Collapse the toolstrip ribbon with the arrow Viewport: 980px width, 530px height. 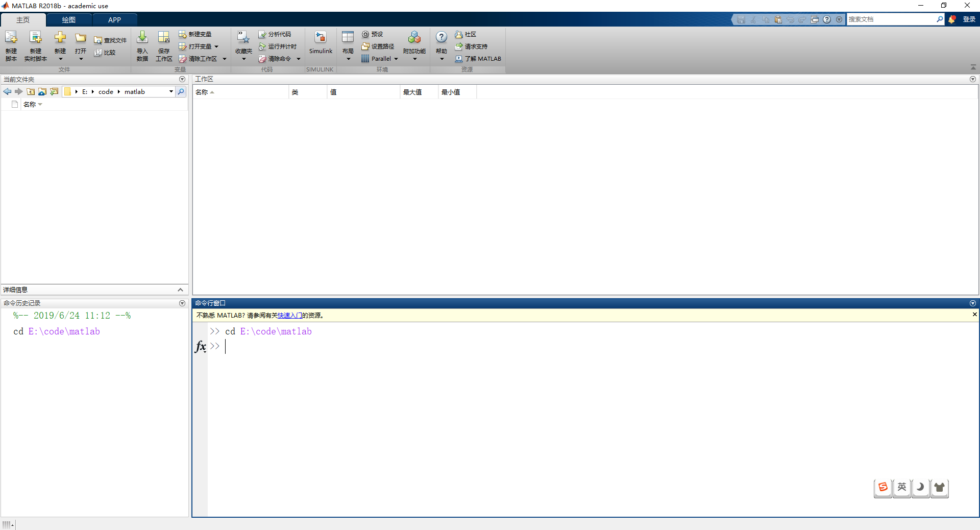click(x=973, y=67)
